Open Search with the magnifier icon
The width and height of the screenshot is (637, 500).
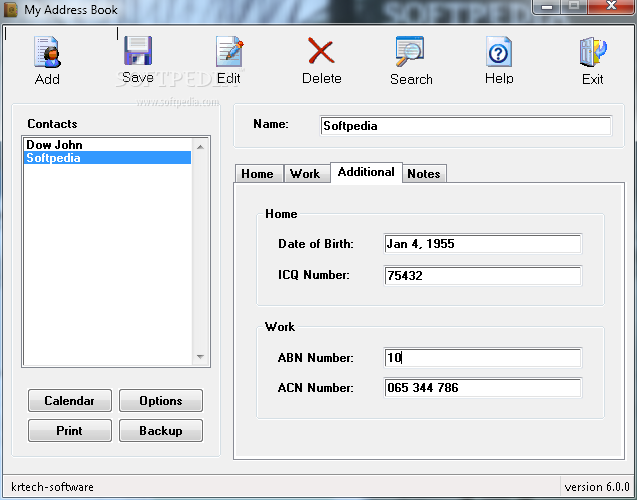point(410,51)
